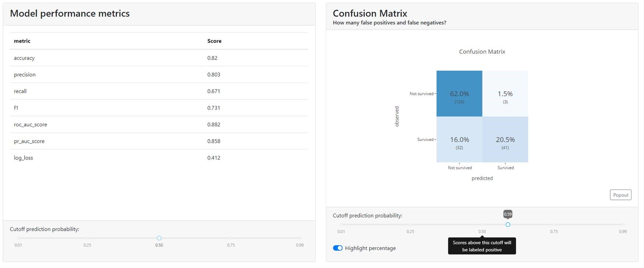Set Model performance cutoff to 0.25 mark
Viewport: 644px width, 268px height.
(x=87, y=238)
